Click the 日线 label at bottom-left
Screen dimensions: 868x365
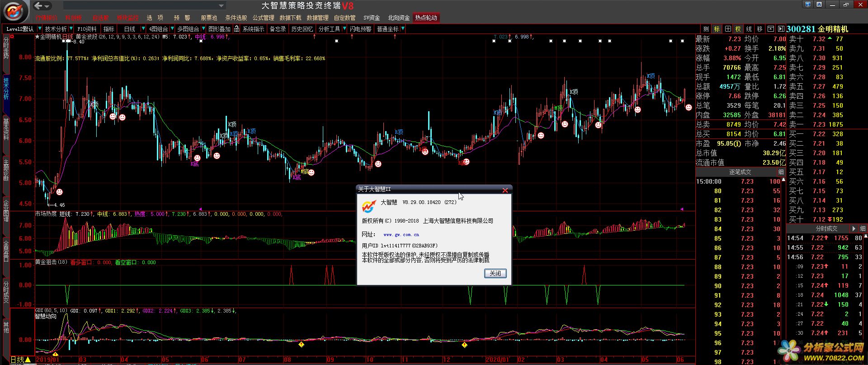pyautogui.click(x=17, y=360)
